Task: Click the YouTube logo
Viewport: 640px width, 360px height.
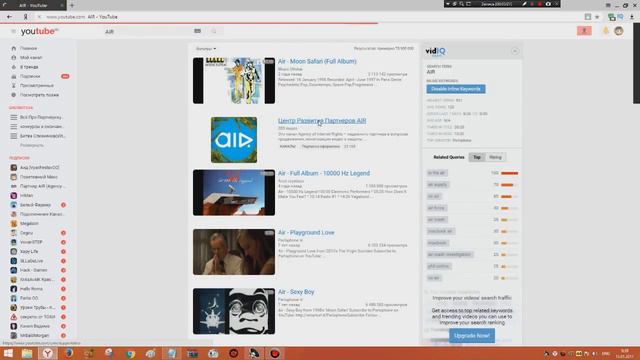Action: [x=40, y=31]
